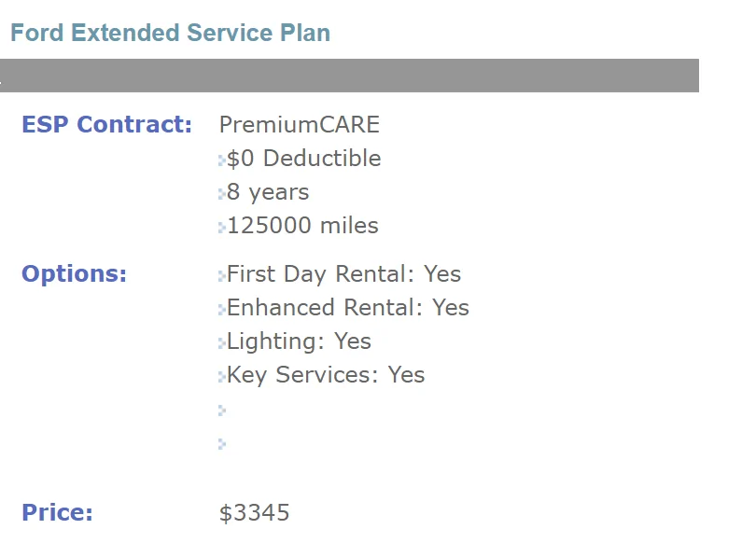Image resolution: width=756 pixels, height=557 pixels.
Task: Click the 125000 miles entry
Action: [x=302, y=226]
